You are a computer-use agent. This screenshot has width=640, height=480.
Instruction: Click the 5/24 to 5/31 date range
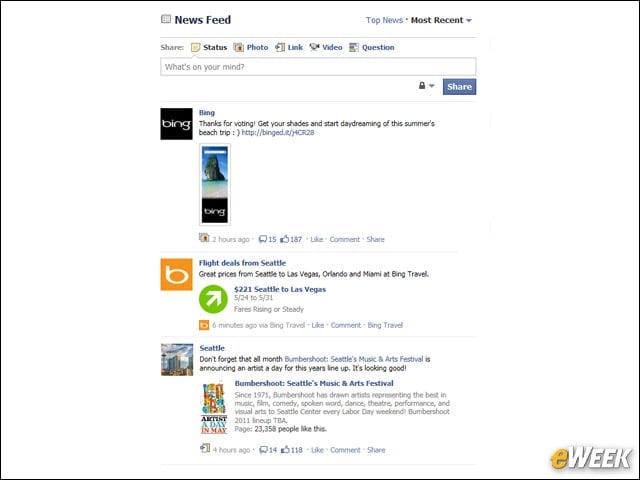pos(253,298)
